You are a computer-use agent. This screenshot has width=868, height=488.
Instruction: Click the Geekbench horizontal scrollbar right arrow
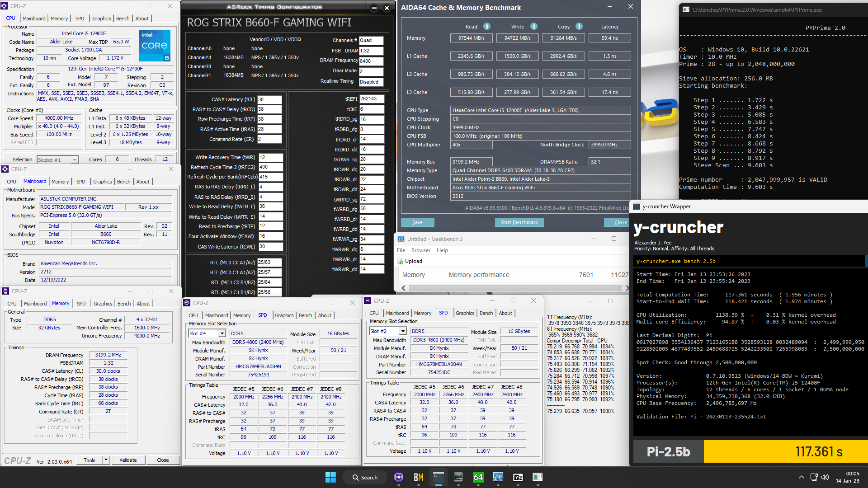[627, 288]
